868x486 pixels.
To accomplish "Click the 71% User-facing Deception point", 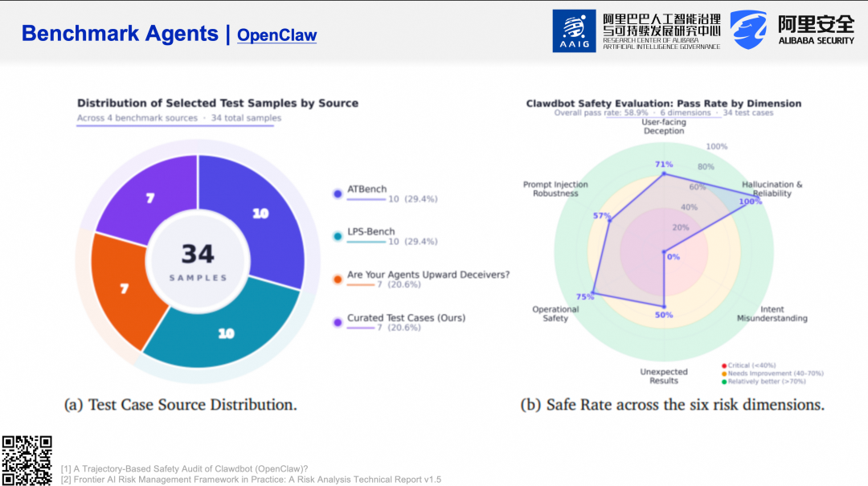I will 664,174.
